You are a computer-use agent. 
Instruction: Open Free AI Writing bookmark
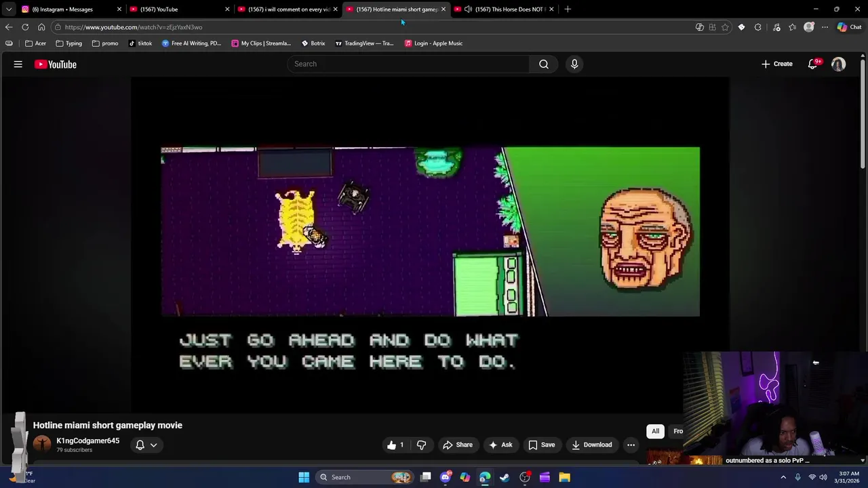(191, 43)
